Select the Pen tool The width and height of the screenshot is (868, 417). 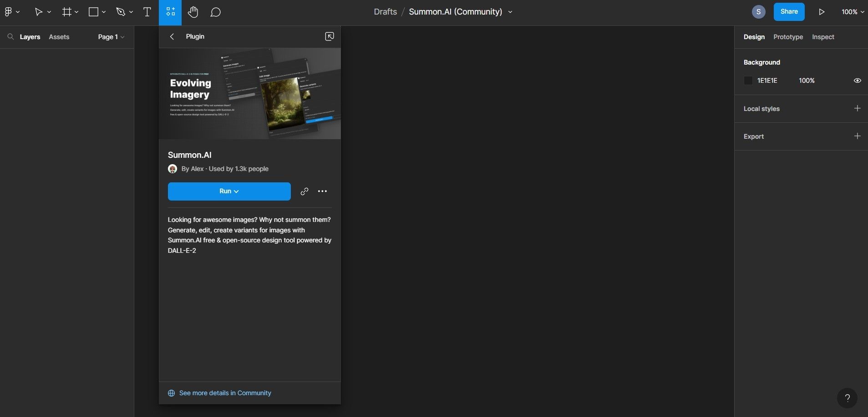pos(120,12)
